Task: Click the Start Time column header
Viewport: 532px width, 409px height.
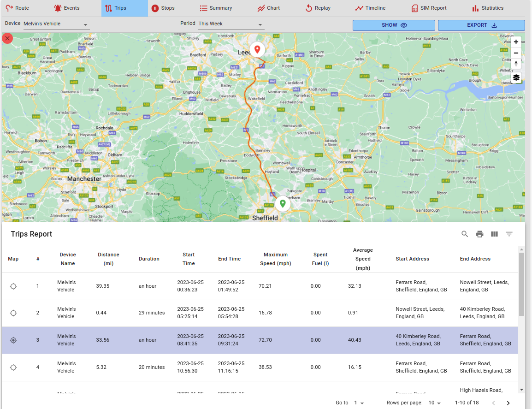Action: point(189,259)
